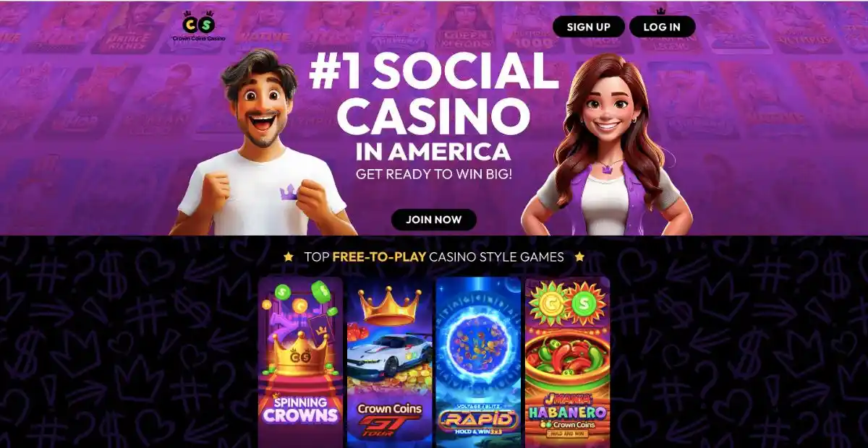Hit the JOIN NOW button
This screenshot has height=448, width=868.
point(434,220)
